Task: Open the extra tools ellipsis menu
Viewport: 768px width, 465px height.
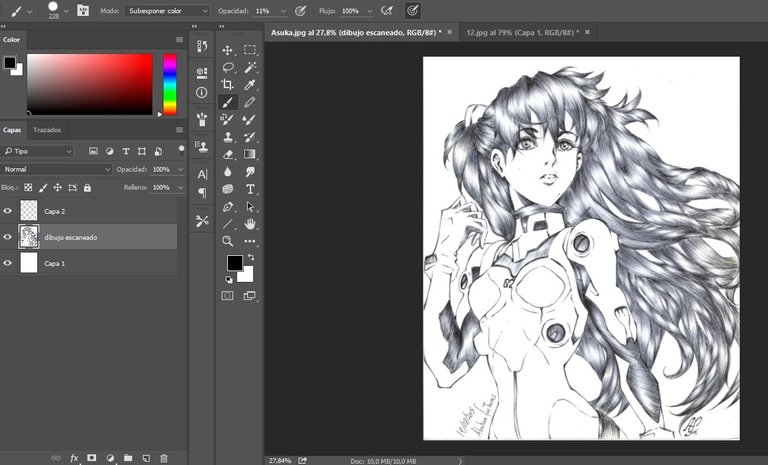Action: (250, 241)
